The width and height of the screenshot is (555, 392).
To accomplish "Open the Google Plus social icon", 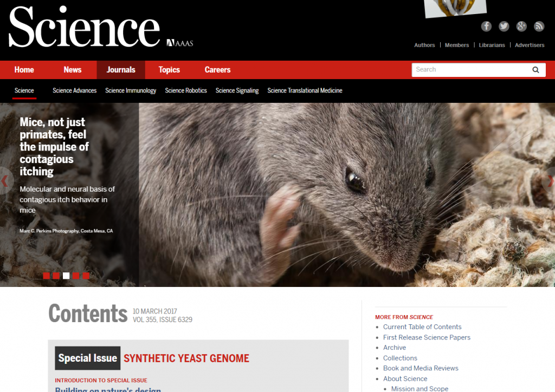I will (521, 26).
